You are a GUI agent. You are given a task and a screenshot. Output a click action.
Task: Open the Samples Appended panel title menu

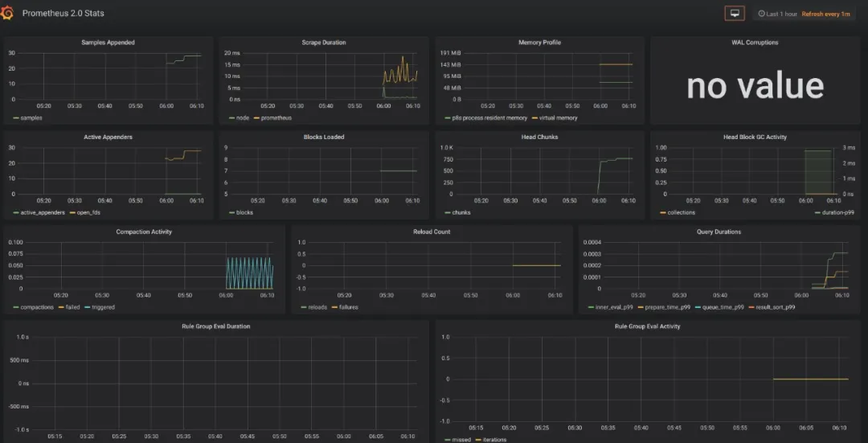pos(108,43)
